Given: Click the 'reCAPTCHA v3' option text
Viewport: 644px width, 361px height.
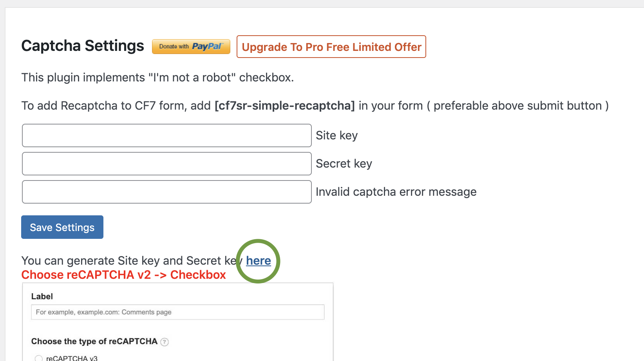Looking at the screenshot, I should pos(72,358).
